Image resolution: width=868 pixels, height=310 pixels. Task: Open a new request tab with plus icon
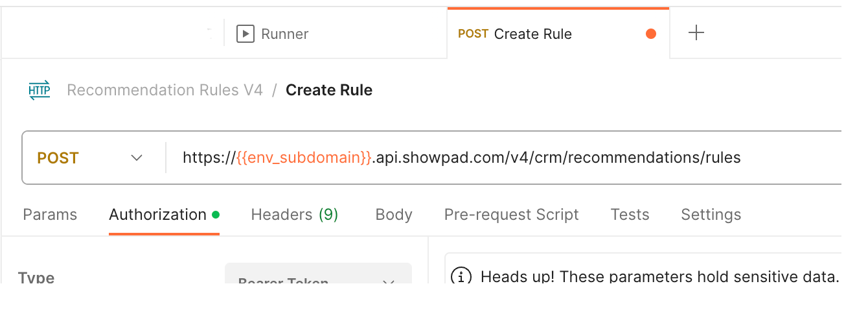pos(696,33)
